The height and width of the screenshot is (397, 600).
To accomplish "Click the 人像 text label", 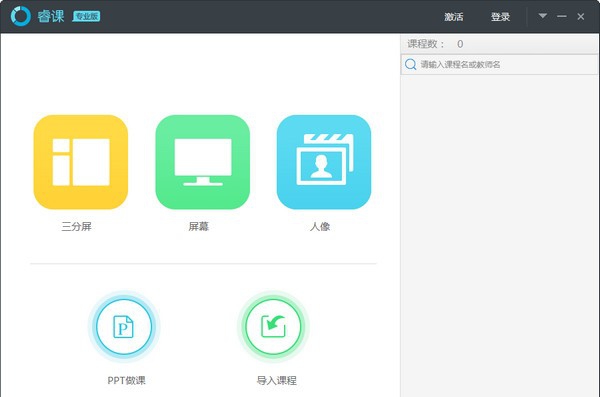I will click(320, 227).
